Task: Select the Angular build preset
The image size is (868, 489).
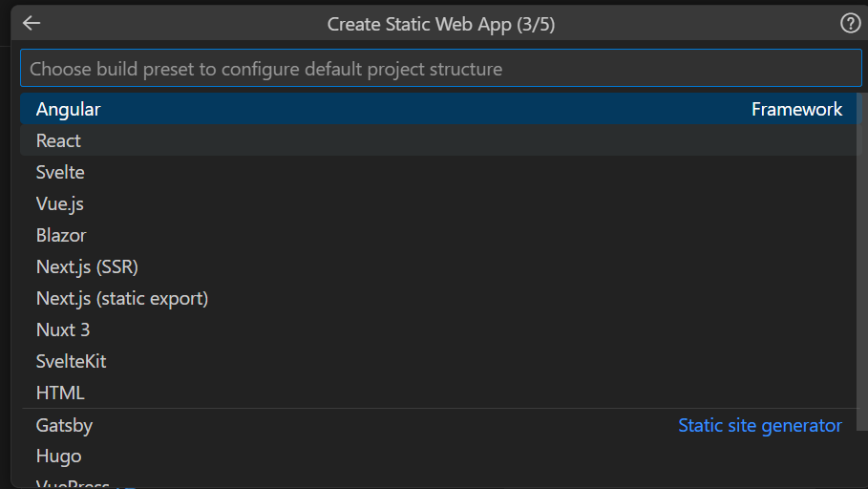Action: pyautogui.click(x=69, y=110)
